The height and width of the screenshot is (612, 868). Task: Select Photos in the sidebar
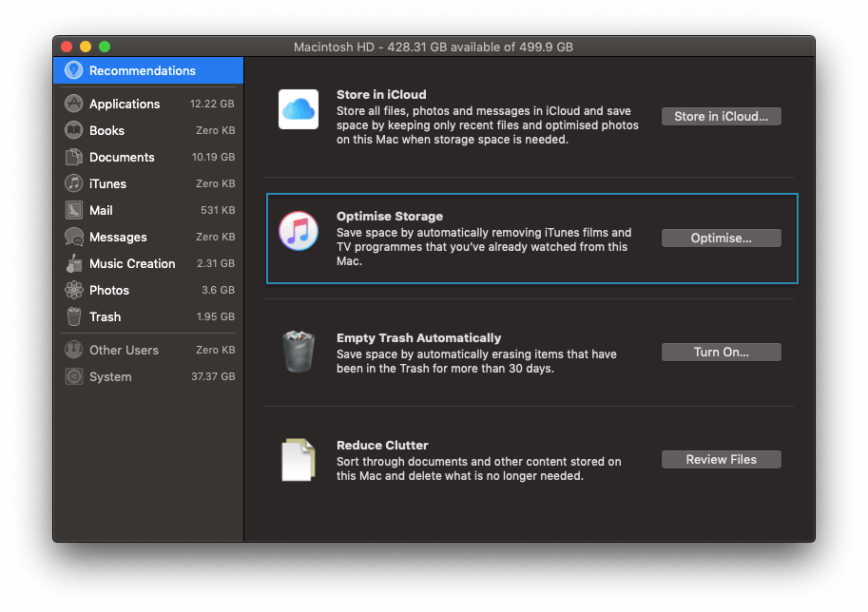(x=148, y=290)
